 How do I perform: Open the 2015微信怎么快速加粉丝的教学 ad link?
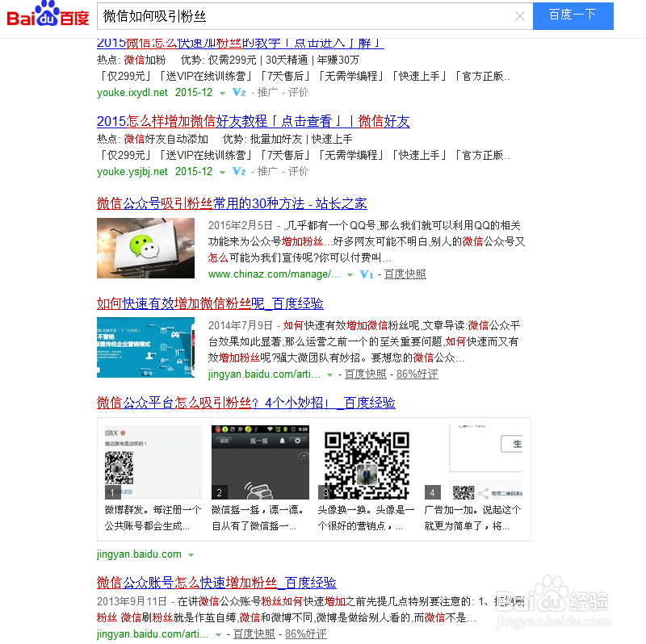point(240,43)
